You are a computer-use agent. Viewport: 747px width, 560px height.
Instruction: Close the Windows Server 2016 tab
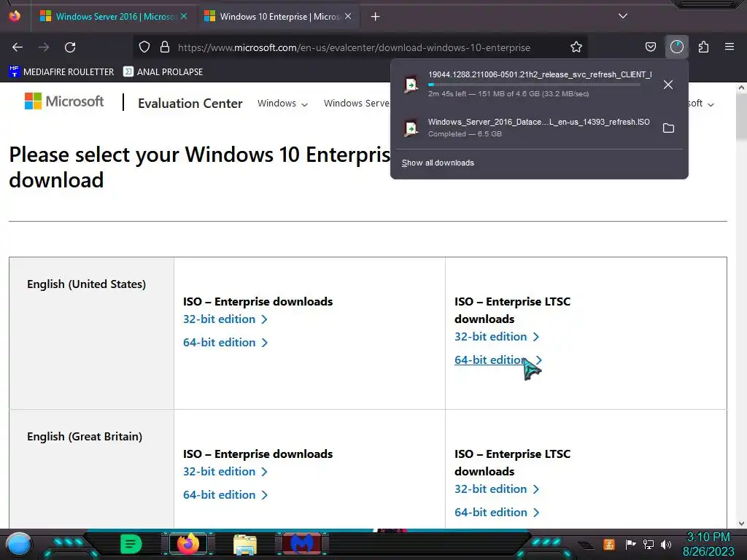[184, 16]
